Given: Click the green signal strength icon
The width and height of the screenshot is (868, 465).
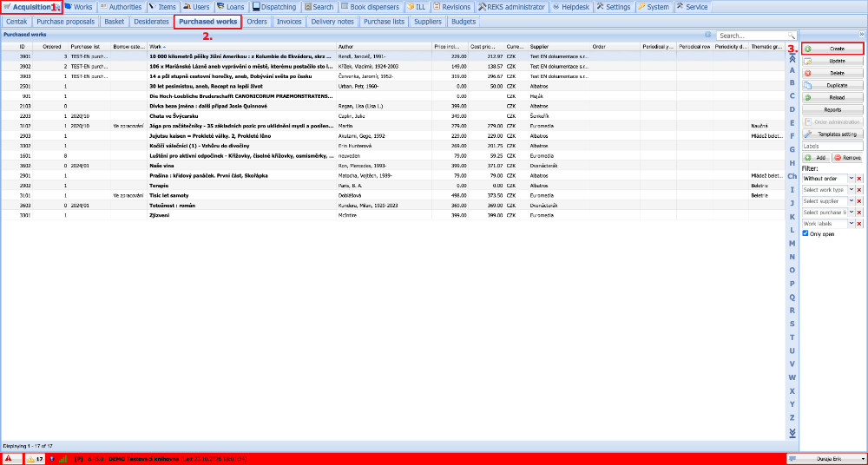Looking at the screenshot, I should tap(62, 459).
